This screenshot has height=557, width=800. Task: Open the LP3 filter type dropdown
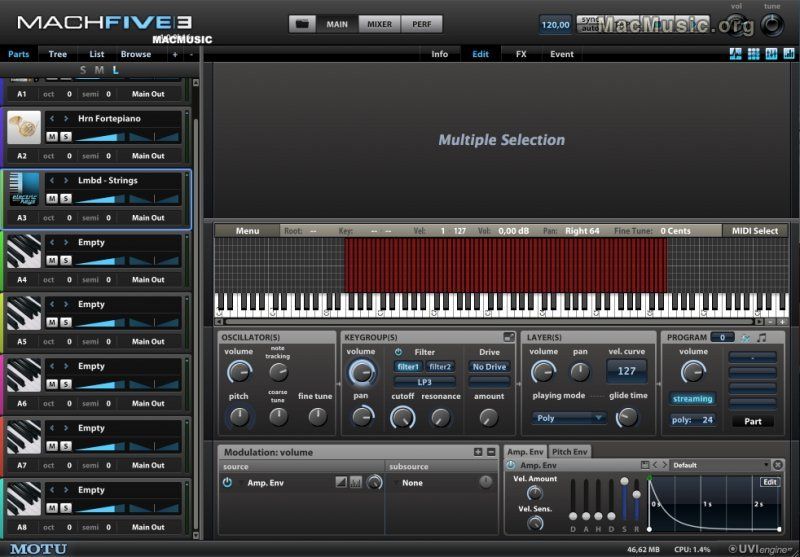coord(424,382)
